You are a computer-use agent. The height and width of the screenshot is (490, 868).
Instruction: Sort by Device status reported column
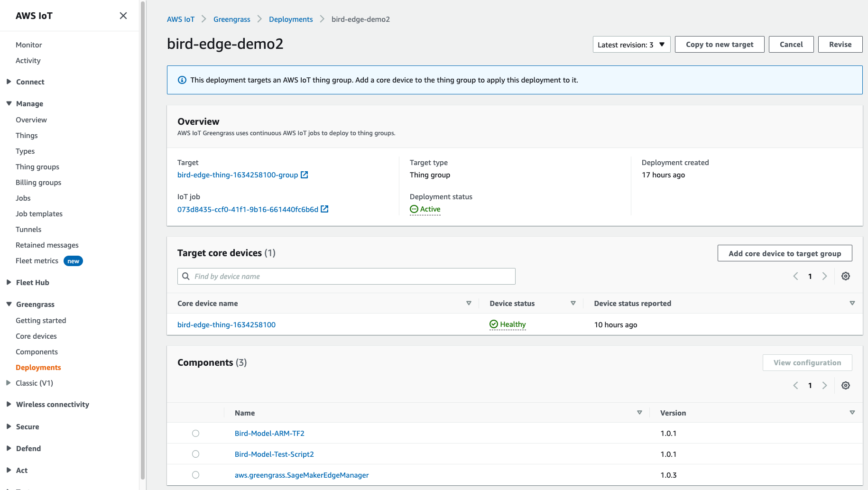coord(852,303)
